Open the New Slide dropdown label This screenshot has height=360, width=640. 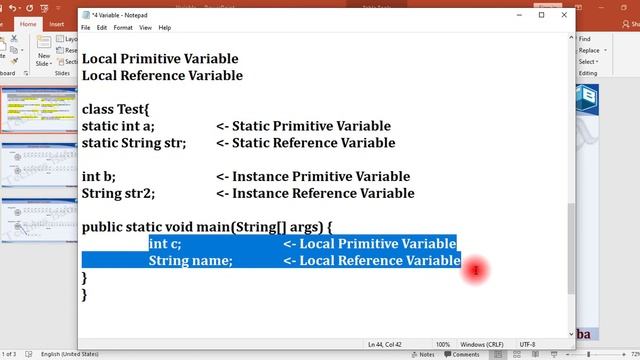[x=44, y=60]
